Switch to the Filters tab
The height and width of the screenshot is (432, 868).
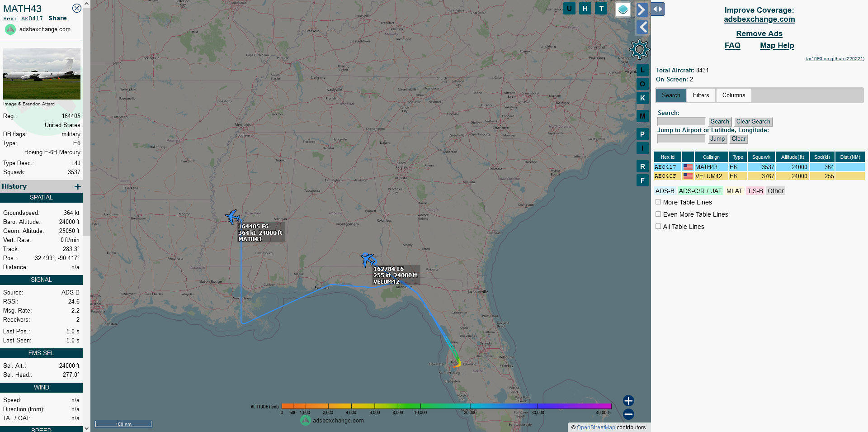pyautogui.click(x=701, y=95)
